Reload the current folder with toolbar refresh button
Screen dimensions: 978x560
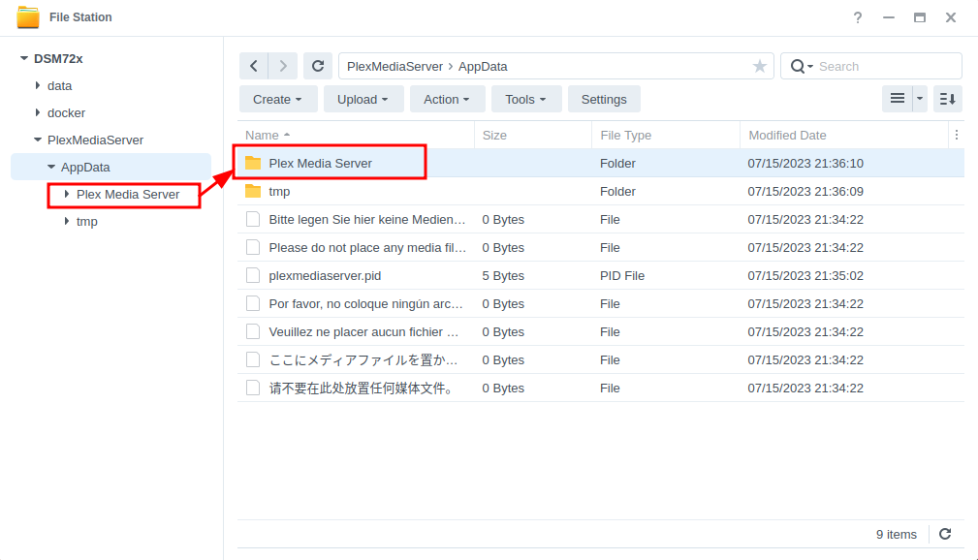coord(318,66)
